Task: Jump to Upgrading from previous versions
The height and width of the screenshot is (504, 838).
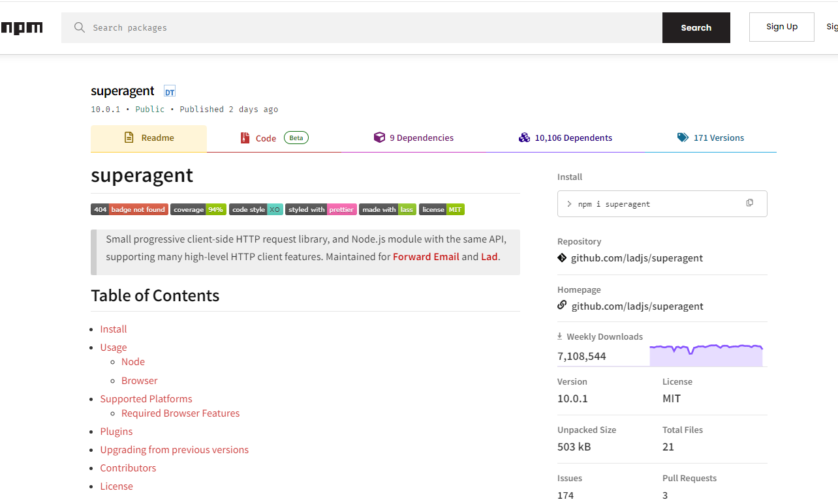Action: coord(174,450)
